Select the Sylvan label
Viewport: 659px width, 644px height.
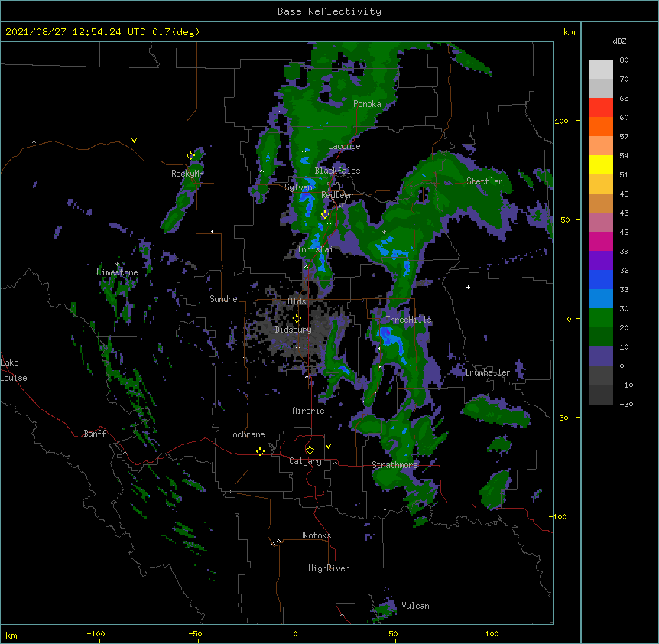(x=298, y=187)
